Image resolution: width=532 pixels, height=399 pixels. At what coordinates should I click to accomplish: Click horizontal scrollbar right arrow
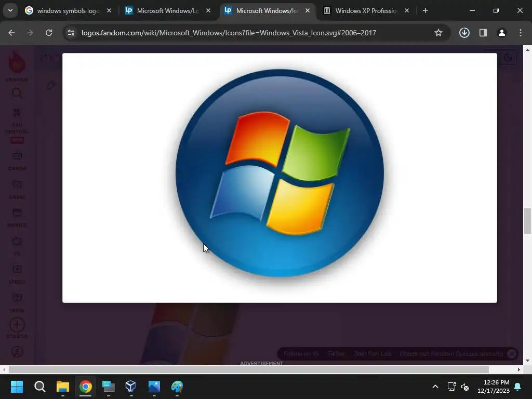point(519,369)
